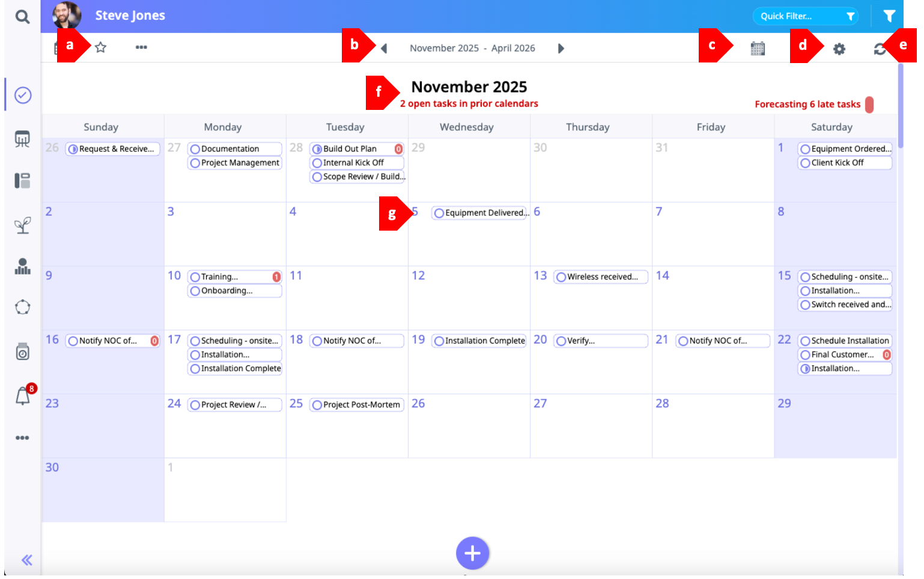Click the star favorite icon
Viewport: 924px width, 579px height.
tap(100, 47)
